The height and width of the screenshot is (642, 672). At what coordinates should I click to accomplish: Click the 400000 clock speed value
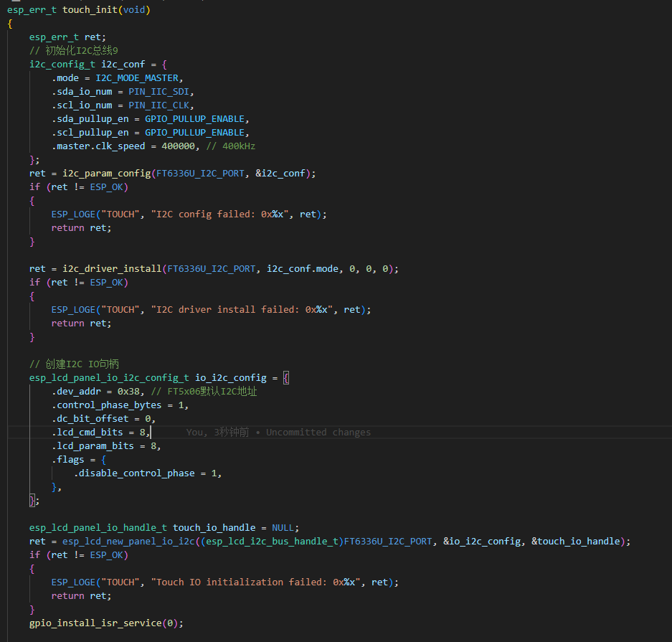pos(179,146)
